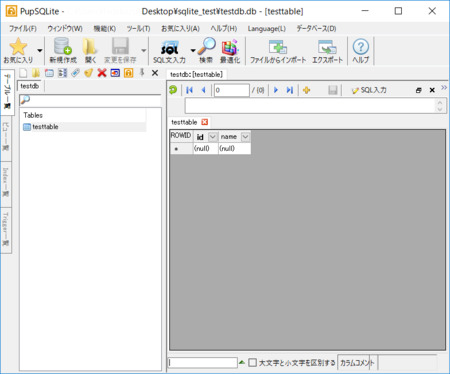This screenshot has height=374, width=450.
Task: Switch to the Trigger一覧 vertical tab
Action: point(6,229)
